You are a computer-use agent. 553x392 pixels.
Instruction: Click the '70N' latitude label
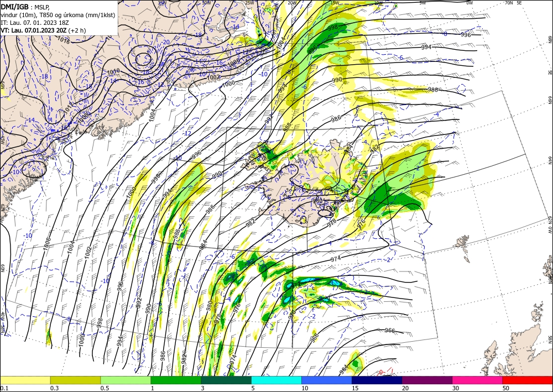[x=509, y=3]
